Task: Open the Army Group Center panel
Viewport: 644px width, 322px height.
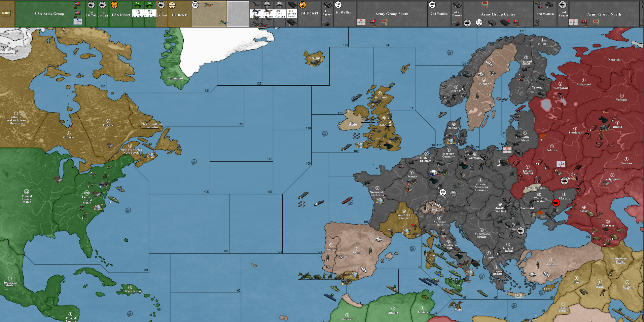Action: click(x=498, y=14)
